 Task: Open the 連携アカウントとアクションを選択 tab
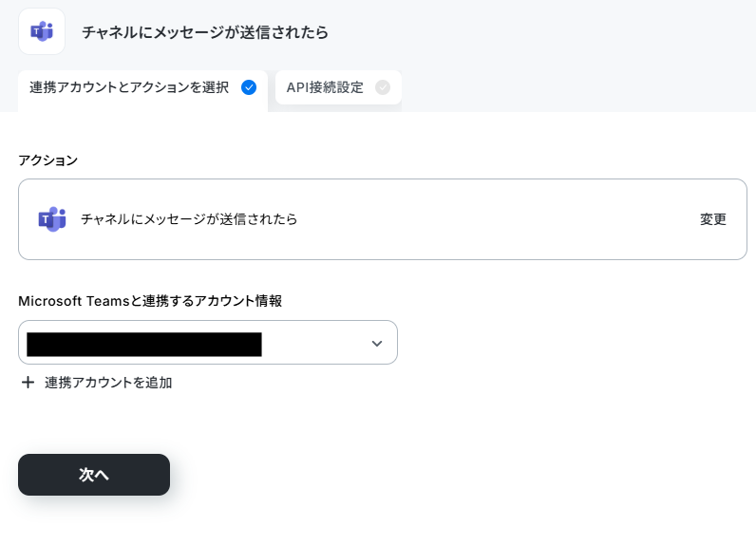tap(142, 91)
